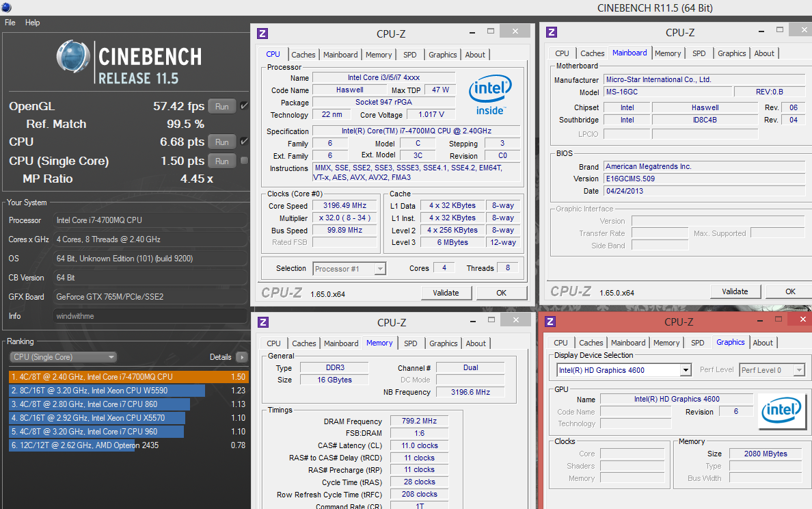Toggle the OpenGL test checkbox
The width and height of the screenshot is (812, 509).
point(244,106)
